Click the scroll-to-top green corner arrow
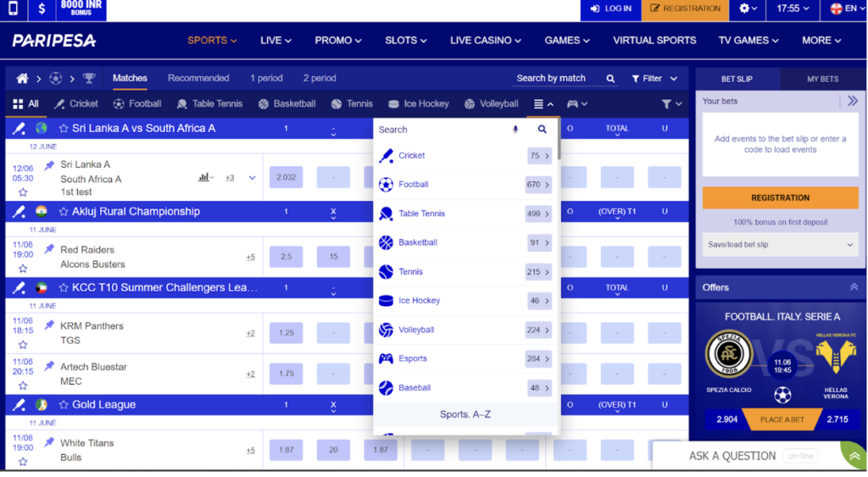The height and width of the screenshot is (477, 868). point(854,456)
